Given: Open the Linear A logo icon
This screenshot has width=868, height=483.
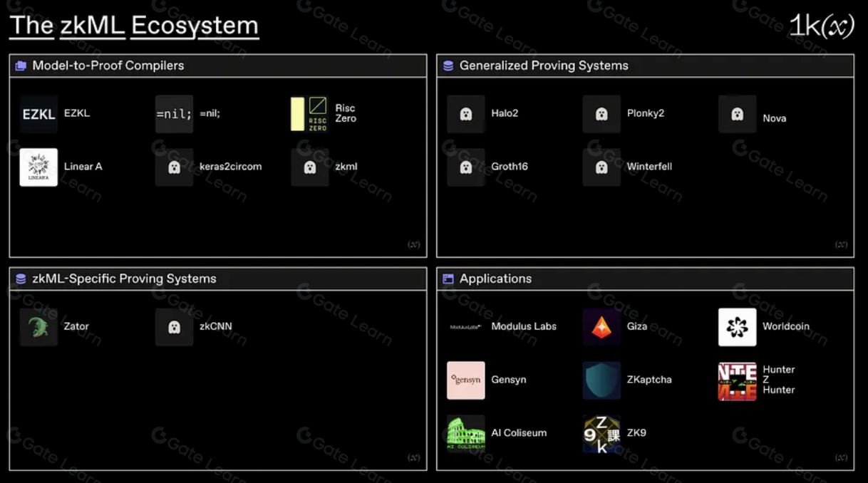Looking at the screenshot, I should click(38, 167).
